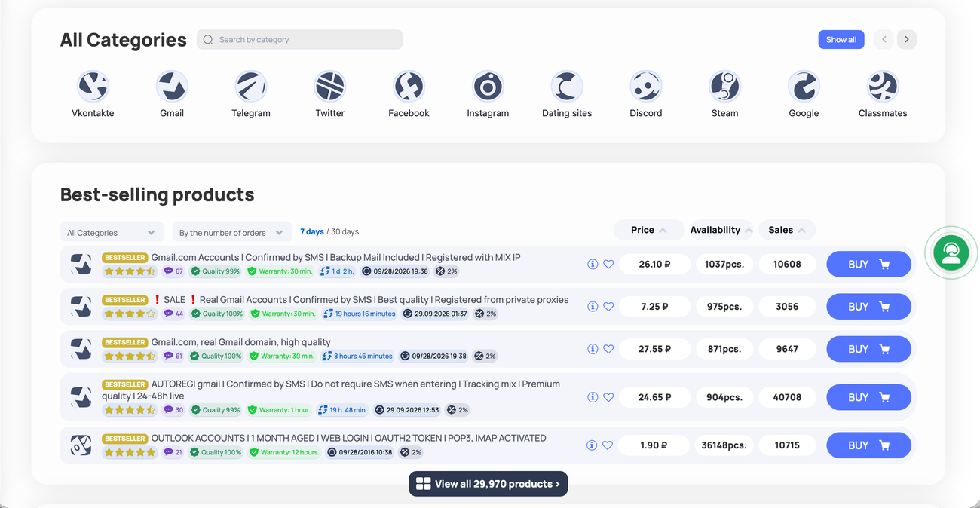Open the Dating sites category icon
Viewport: 980px width, 508px height.
(567, 87)
